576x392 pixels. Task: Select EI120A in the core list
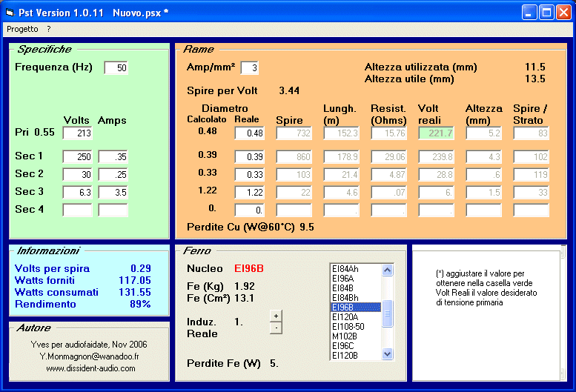click(346, 316)
